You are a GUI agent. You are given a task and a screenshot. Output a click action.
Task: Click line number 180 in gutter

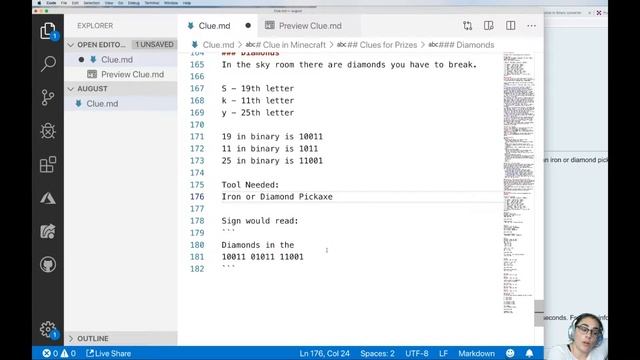point(197,245)
